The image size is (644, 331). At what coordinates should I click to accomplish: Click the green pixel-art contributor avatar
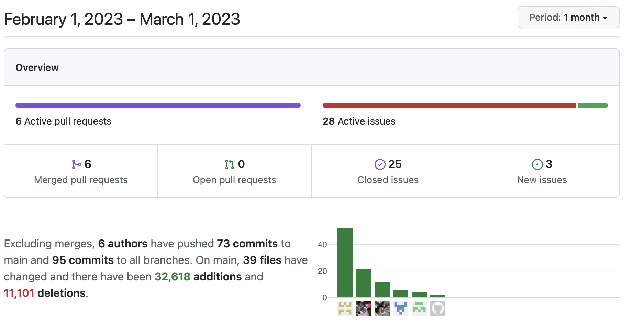pos(419,308)
